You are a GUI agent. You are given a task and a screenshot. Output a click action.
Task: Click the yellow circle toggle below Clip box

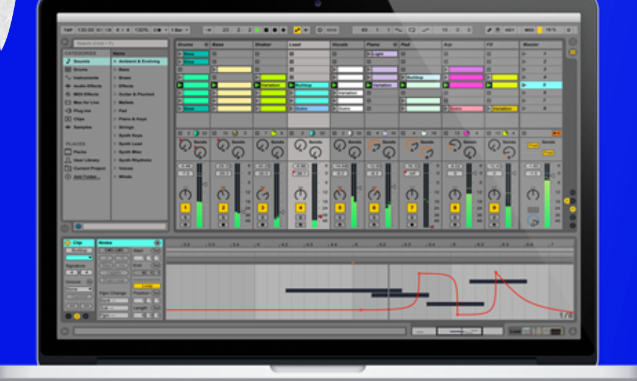pyautogui.click(x=77, y=316)
